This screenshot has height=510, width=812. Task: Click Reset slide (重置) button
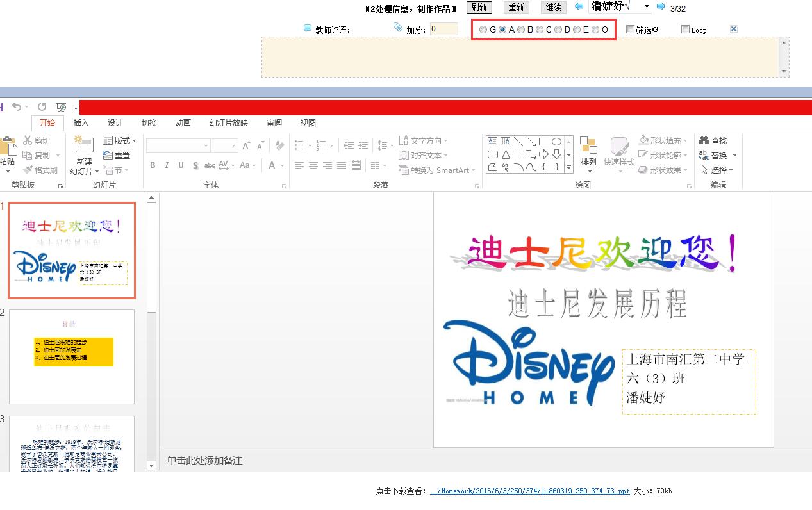click(x=117, y=155)
